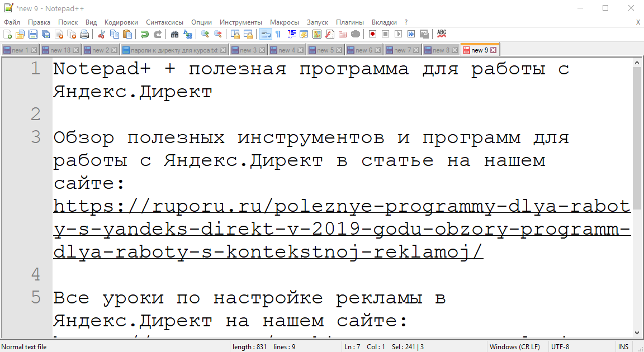This screenshot has width=644, height=352.
Task: Toggle Show Indent Guide icon
Action: click(292, 34)
